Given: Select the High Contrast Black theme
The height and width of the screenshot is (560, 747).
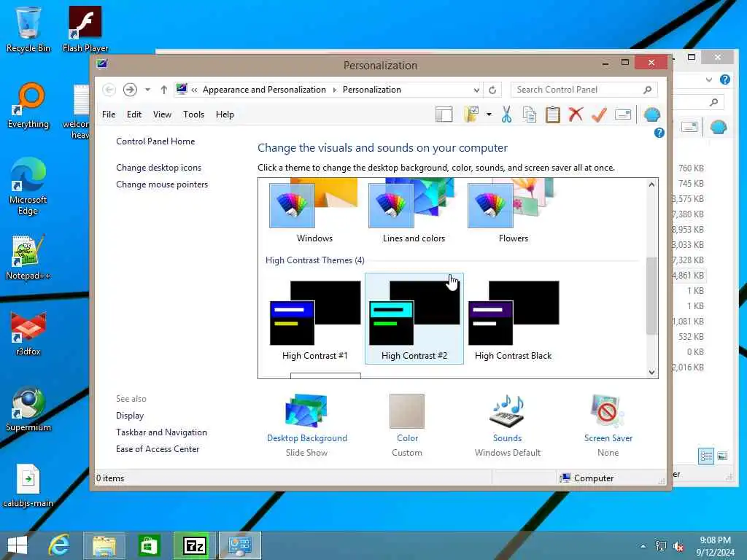Looking at the screenshot, I should [x=514, y=319].
